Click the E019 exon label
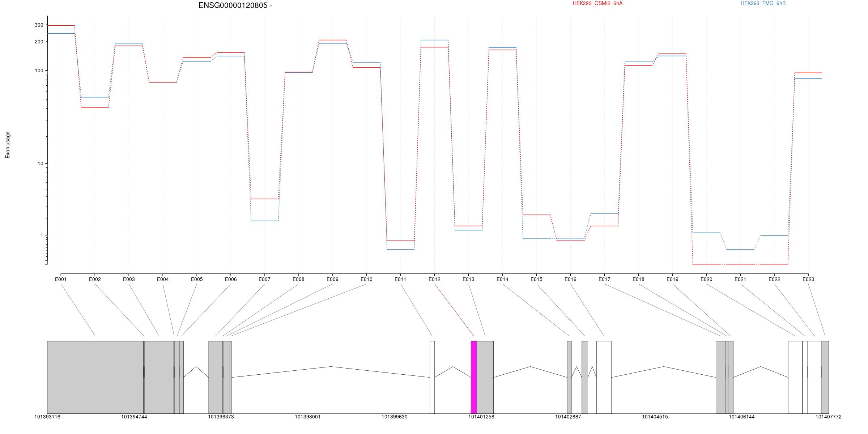 click(x=672, y=279)
